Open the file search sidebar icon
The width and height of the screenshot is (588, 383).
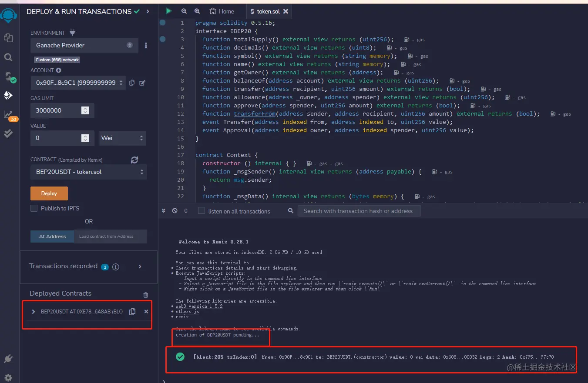pyautogui.click(x=8, y=57)
